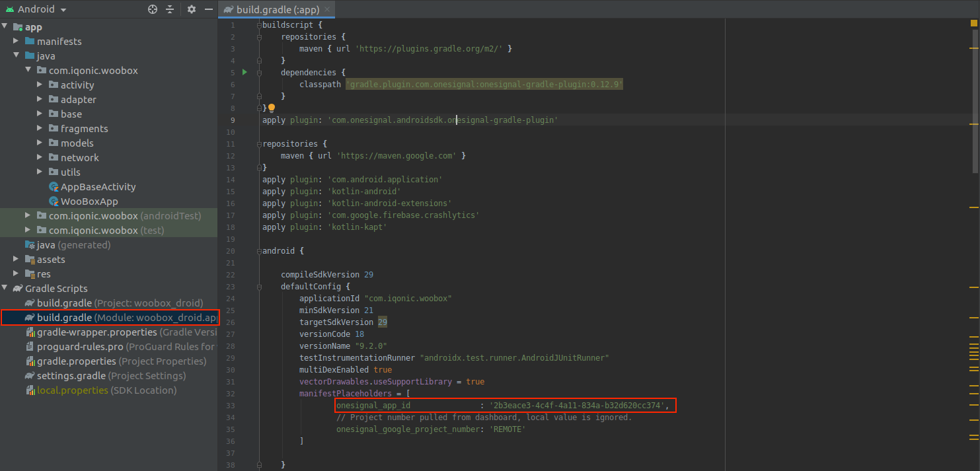The image size is (980, 471).
Task: Click the Gradle Scripts elephant icon
Action: (x=18, y=289)
